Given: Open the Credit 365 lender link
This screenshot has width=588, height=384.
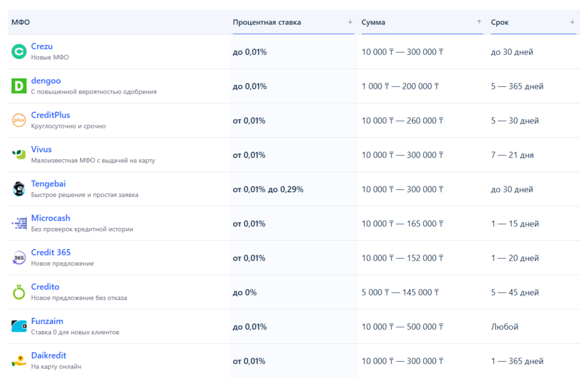Looking at the screenshot, I should (x=51, y=252).
